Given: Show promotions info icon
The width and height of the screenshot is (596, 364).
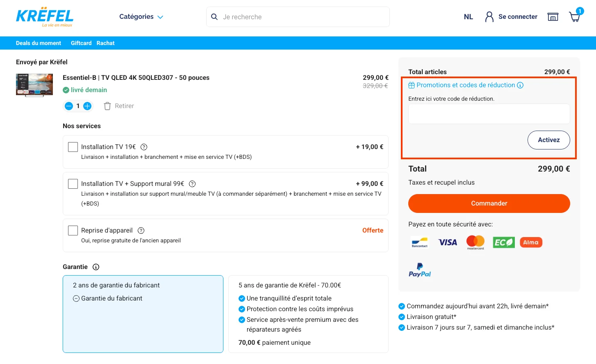Looking at the screenshot, I should (520, 85).
